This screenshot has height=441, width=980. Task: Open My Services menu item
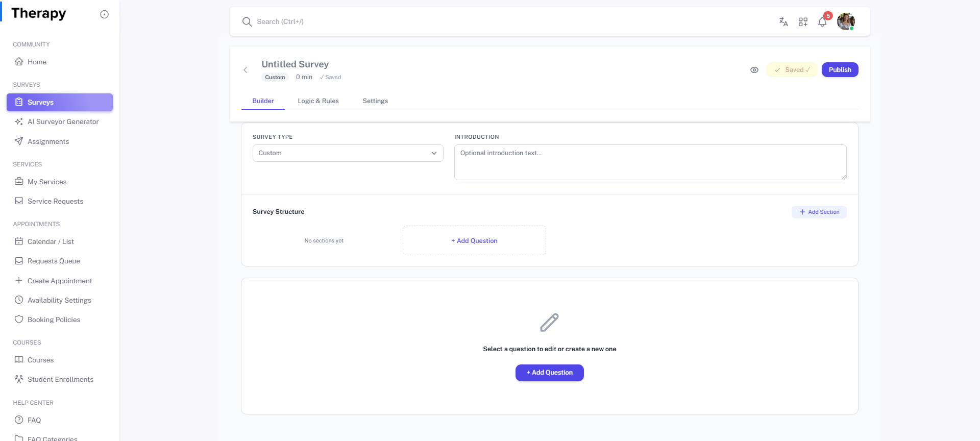coord(60,182)
